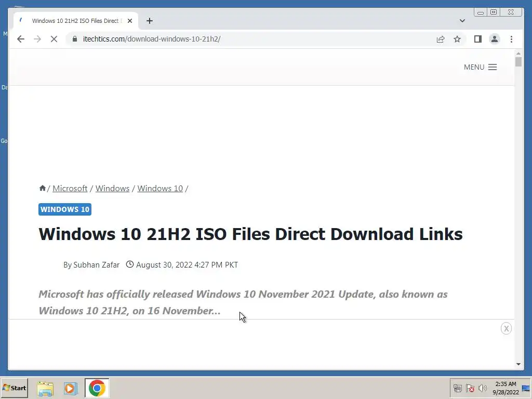The image size is (532, 399).
Task: Open the browser side panel icon
Action: click(x=478, y=39)
